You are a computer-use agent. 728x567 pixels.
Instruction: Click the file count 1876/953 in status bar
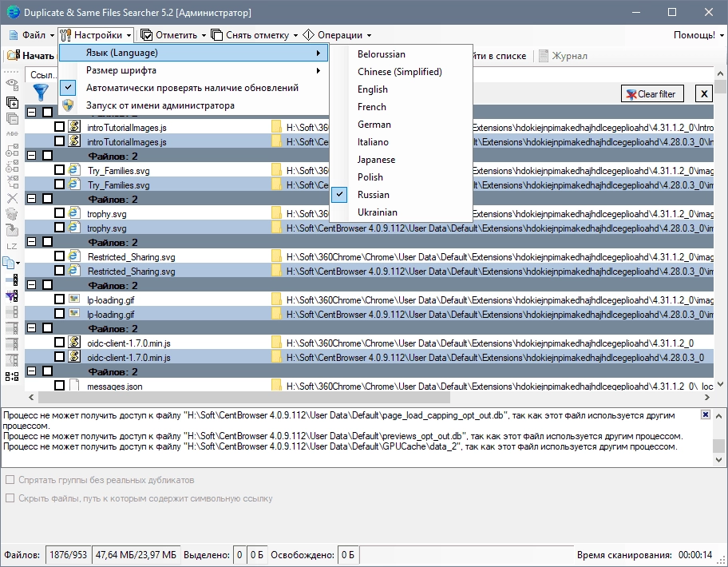68,555
